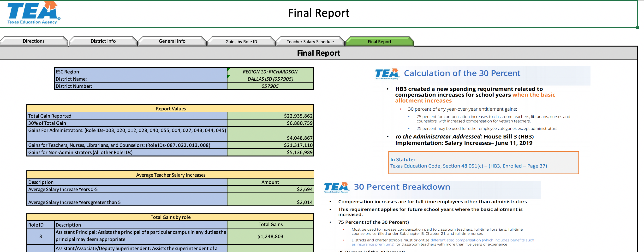Screen dimensions: 644x252
Task: Click Assistant Principal total gains $1,248,803
Action: pos(270,236)
